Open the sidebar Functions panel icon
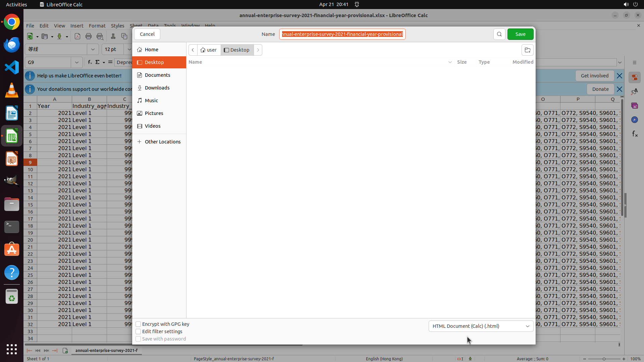 click(634, 134)
